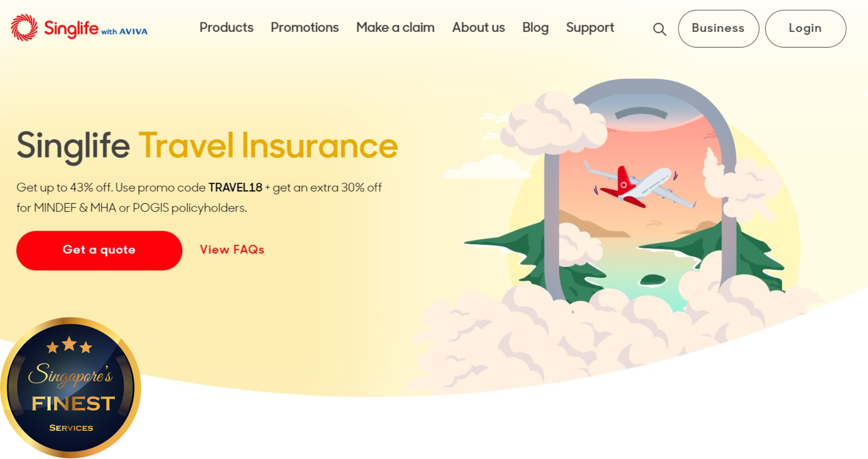868x459 pixels.
Task: Open the About us menu
Action: [478, 27]
